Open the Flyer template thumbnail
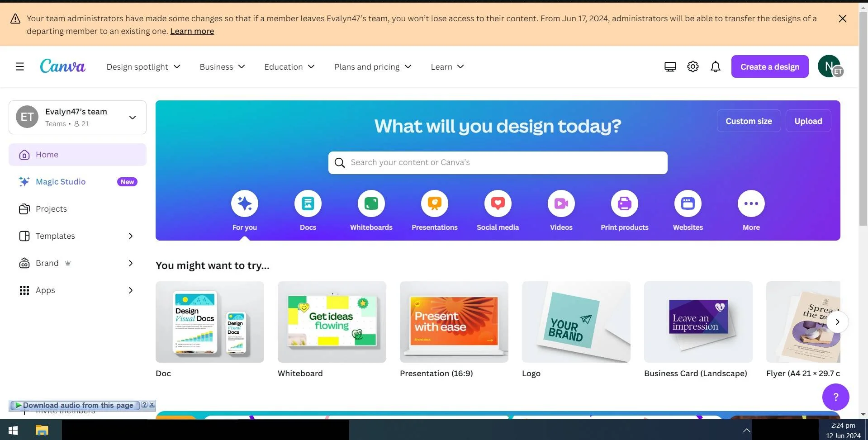868x440 pixels. (803, 322)
